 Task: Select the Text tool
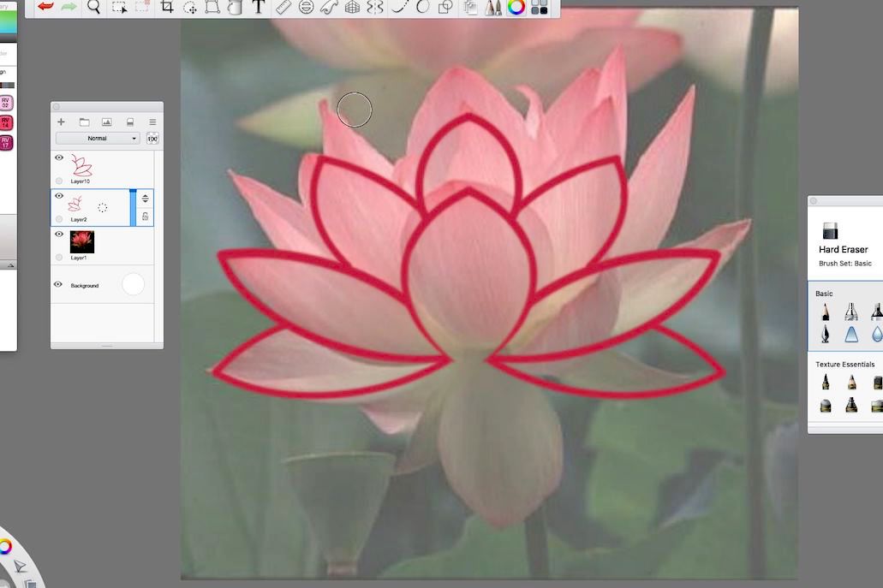coord(258,7)
